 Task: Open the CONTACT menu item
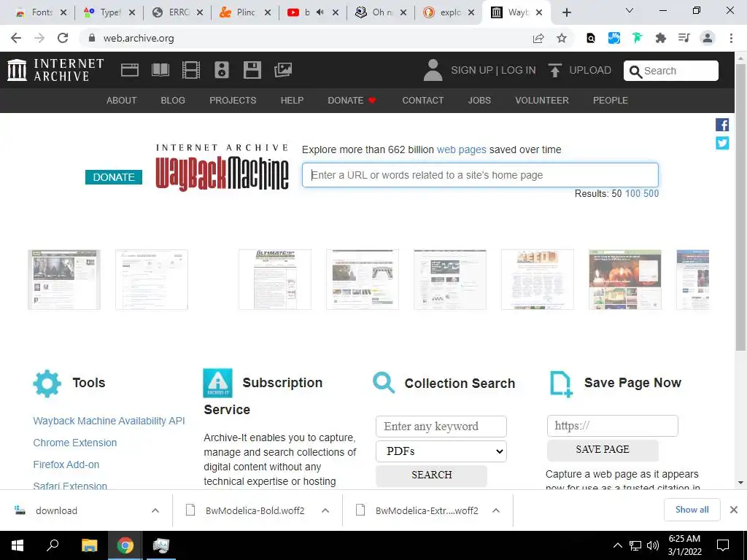pyautogui.click(x=422, y=101)
